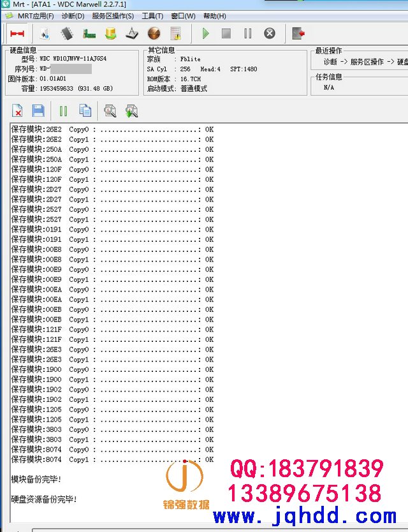Click log line 保存模块:26E2 Copy0
The height and width of the screenshot is (532, 408).
112,129
